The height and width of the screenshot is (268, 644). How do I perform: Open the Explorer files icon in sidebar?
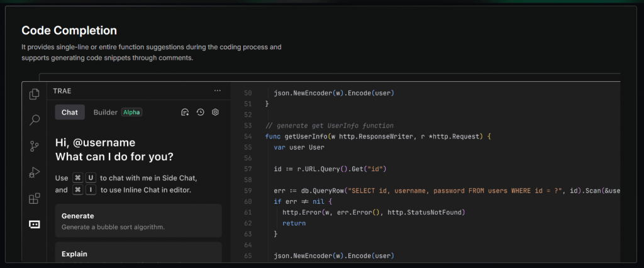pos(35,94)
